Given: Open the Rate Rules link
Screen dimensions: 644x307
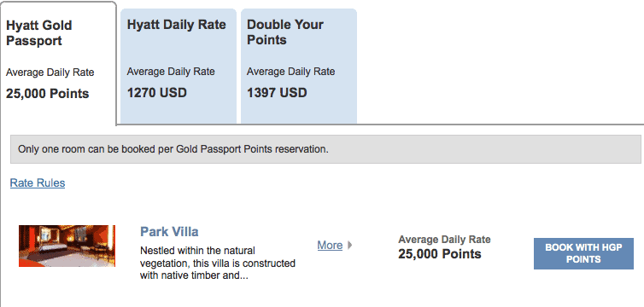Looking at the screenshot, I should click(38, 182).
